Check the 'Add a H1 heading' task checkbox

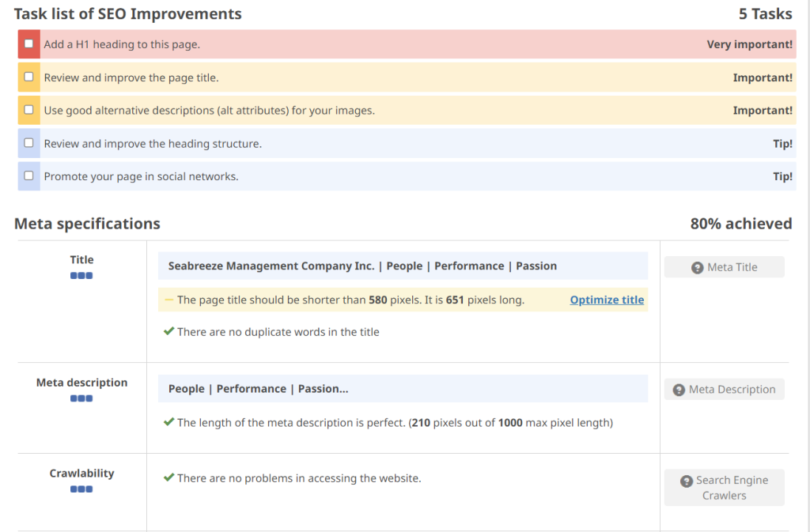click(29, 44)
